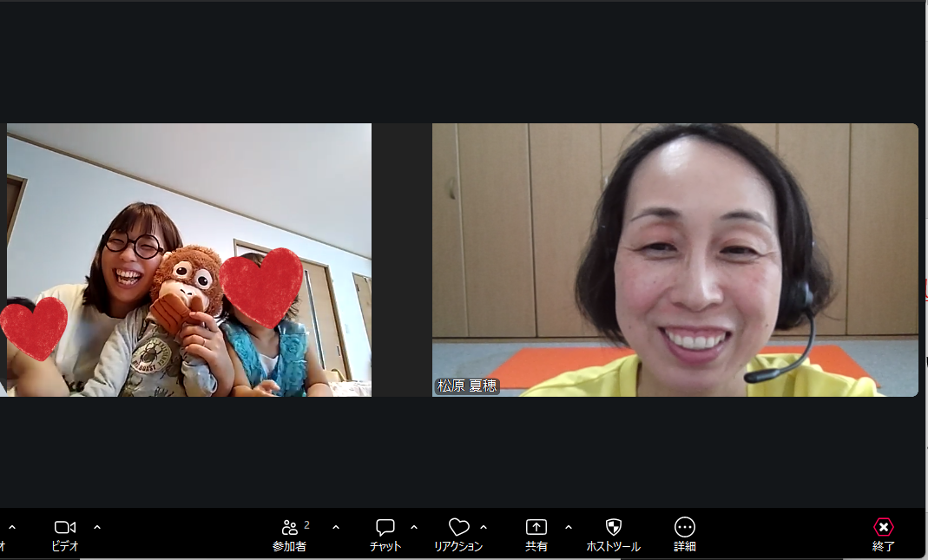Expand the arrow next to 参加者

click(336, 527)
